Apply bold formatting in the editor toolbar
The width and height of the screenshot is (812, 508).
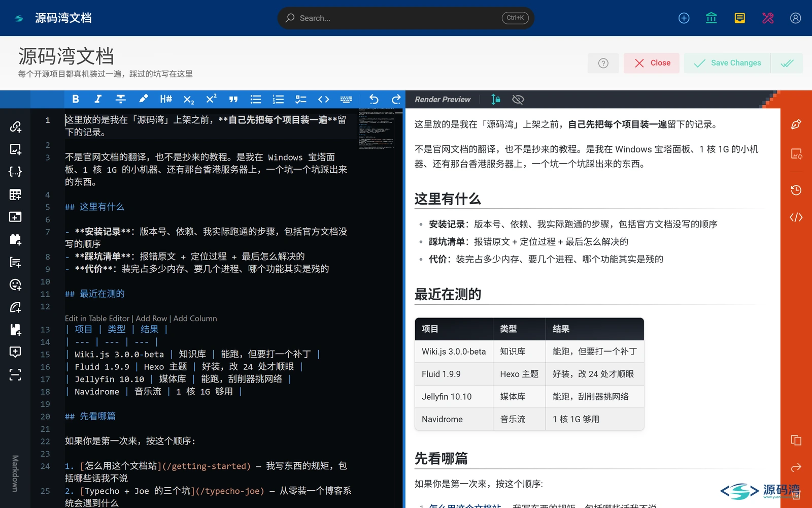tap(76, 99)
